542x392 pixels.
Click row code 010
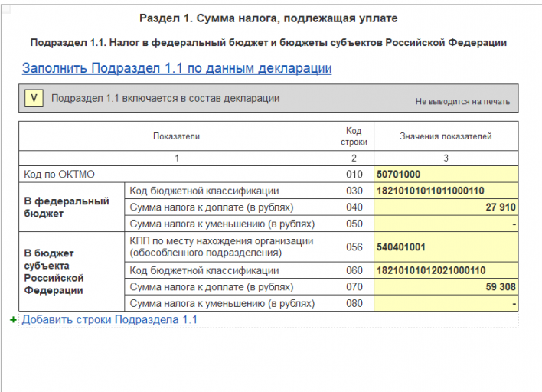(354, 175)
